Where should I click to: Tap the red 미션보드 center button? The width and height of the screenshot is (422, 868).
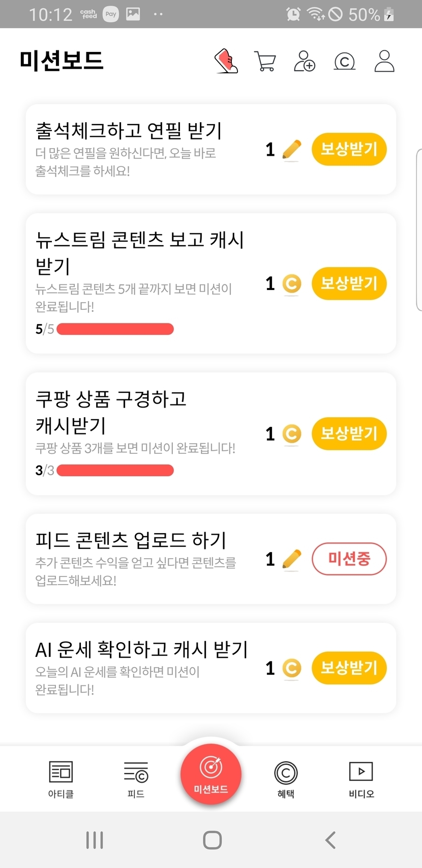pos(211,774)
